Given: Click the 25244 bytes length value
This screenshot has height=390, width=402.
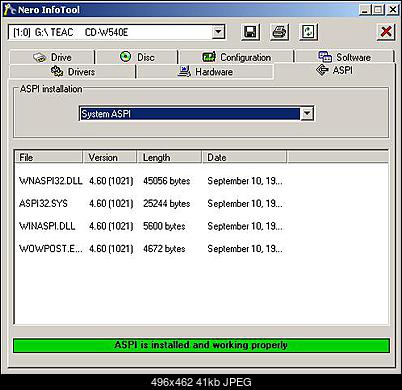Looking at the screenshot, I should click(167, 203).
